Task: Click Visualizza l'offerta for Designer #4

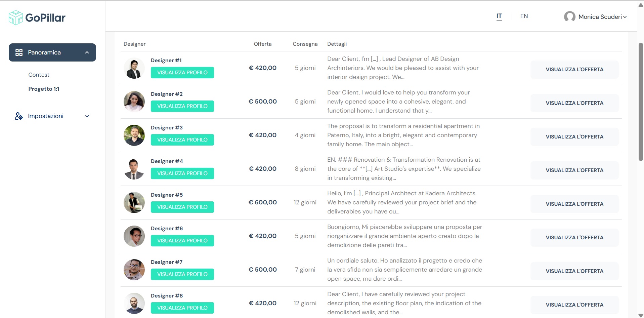Action: point(574,170)
